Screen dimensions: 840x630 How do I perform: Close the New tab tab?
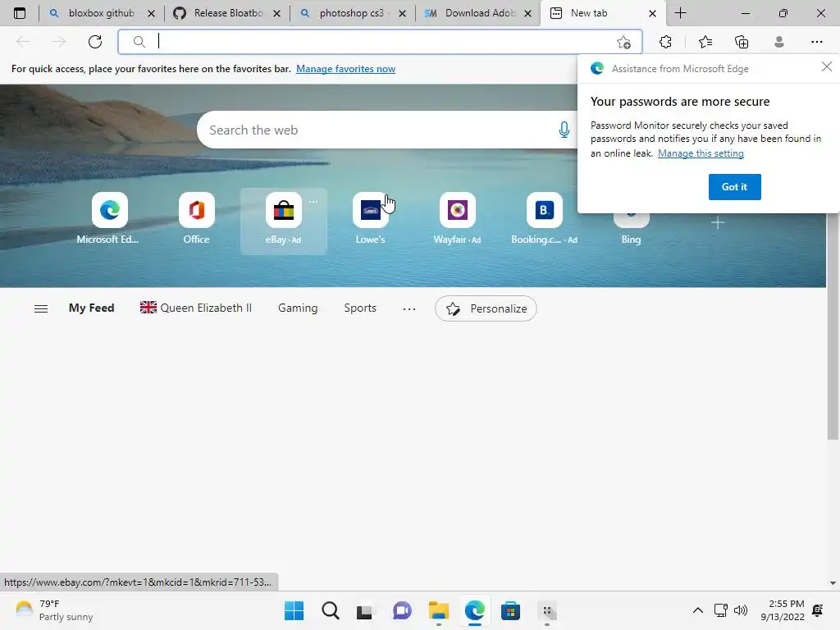tap(652, 13)
